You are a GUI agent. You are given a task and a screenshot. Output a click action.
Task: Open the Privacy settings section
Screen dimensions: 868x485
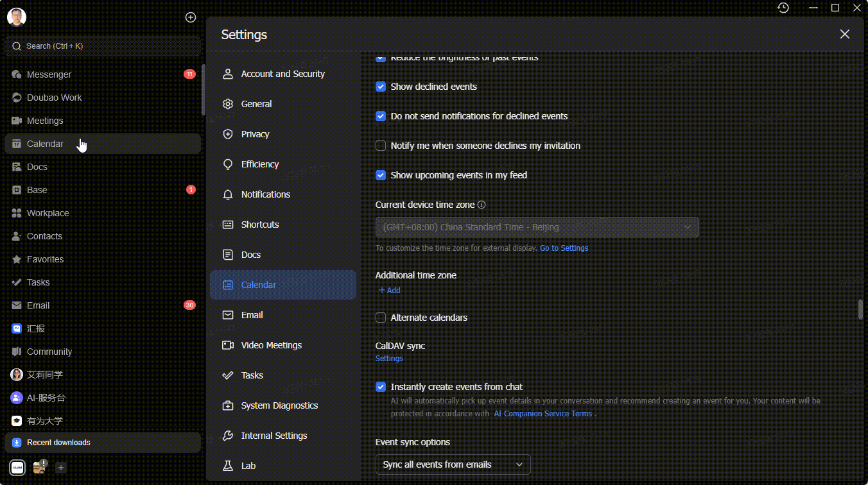tap(283, 134)
